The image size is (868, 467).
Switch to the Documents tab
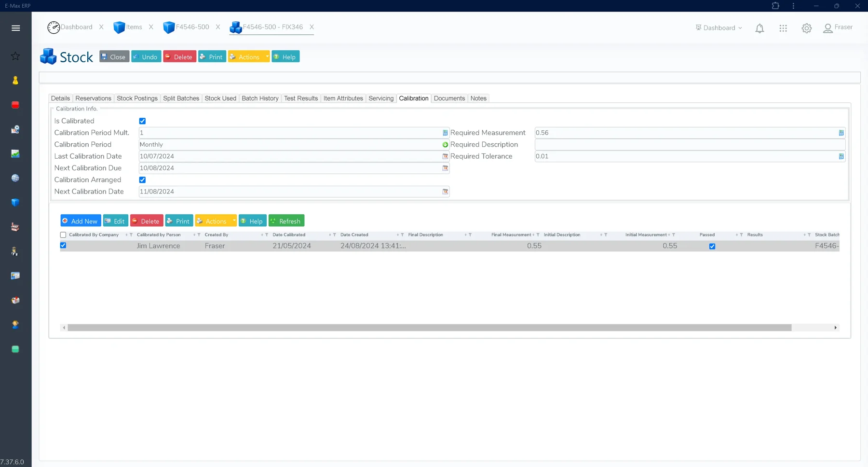[449, 98]
